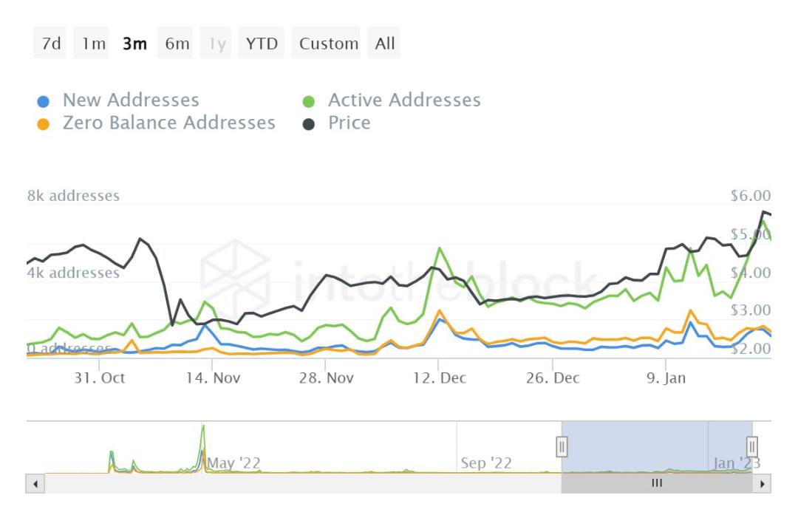This screenshot has width=798, height=532.
Task: Show All time range data
Action: click(385, 44)
